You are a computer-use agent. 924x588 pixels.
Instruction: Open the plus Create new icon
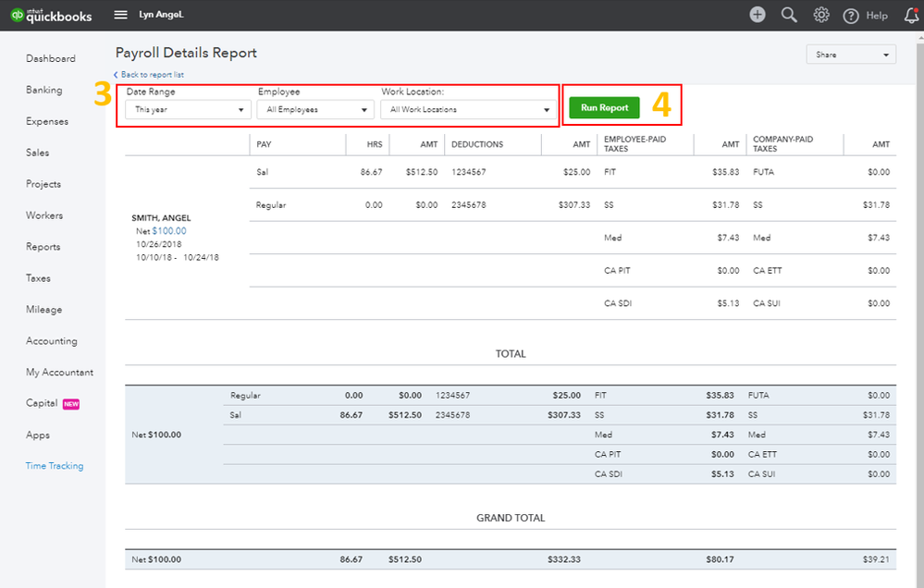point(758,15)
